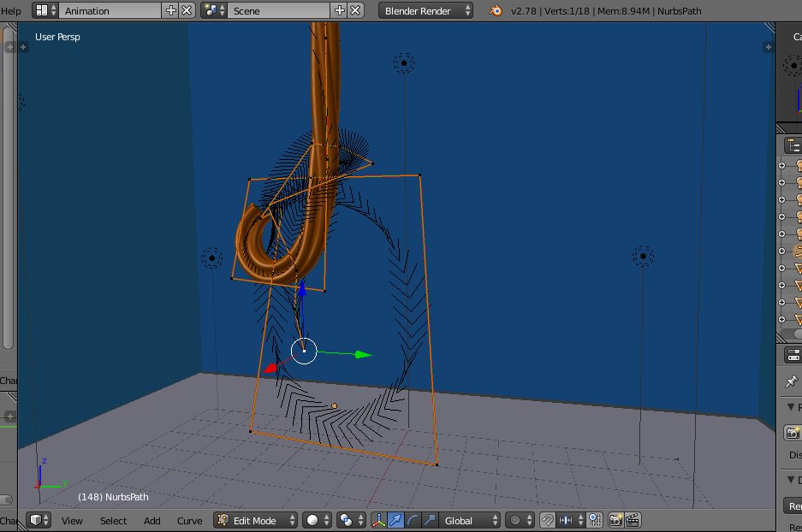Click the left panel's vertical scrollbar
Viewport: 802px width, 532px height.
tap(7, 189)
